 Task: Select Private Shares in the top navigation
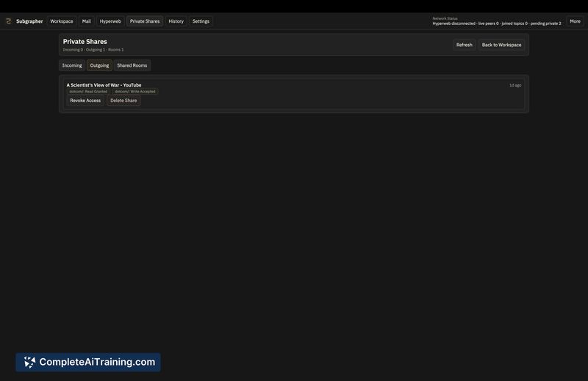pyautogui.click(x=145, y=21)
